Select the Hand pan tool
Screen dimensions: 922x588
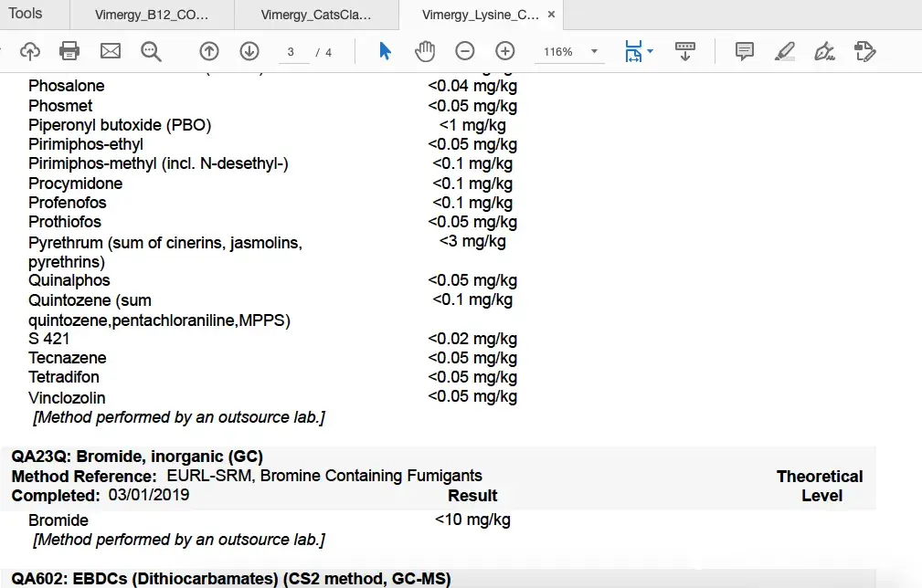[425, 51]
